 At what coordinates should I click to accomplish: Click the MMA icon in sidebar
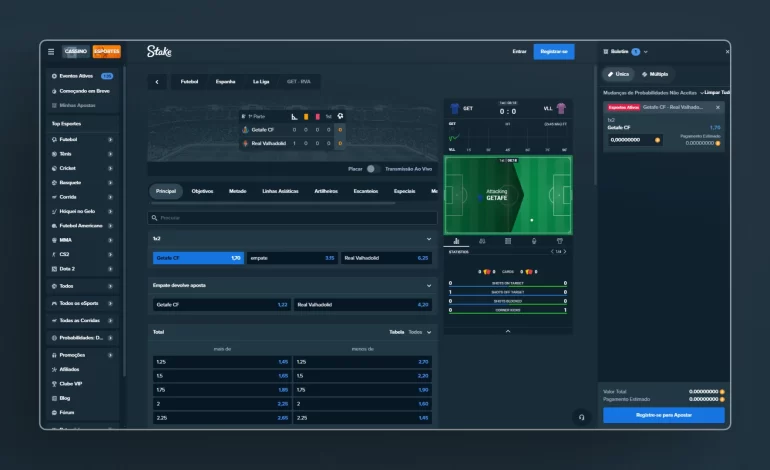[x=54, y=240]
